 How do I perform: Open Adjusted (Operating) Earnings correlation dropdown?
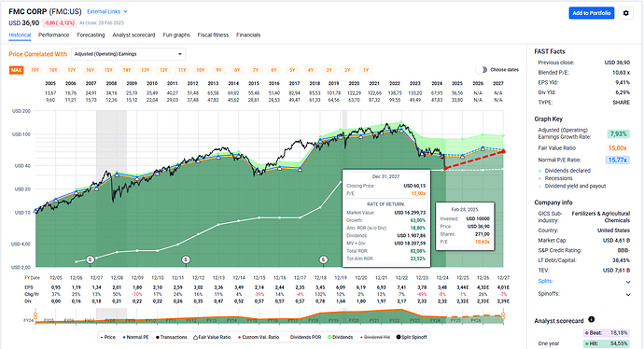(128, 54)
